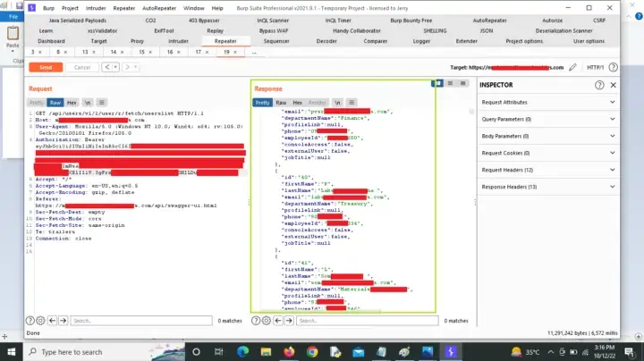The height and width of the screenshot is (361, 644).
Task: Expand Request Attributes section
Action: click(x=548, y=102)
